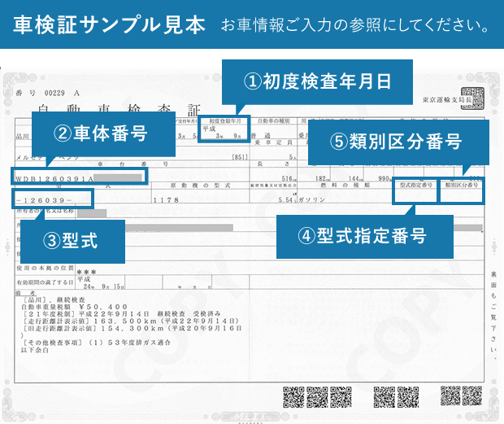This screenshot has width=504, height=424.
Task: Click the *** value beside 使用の本拠の位置
Action: [x=87, y=272]
